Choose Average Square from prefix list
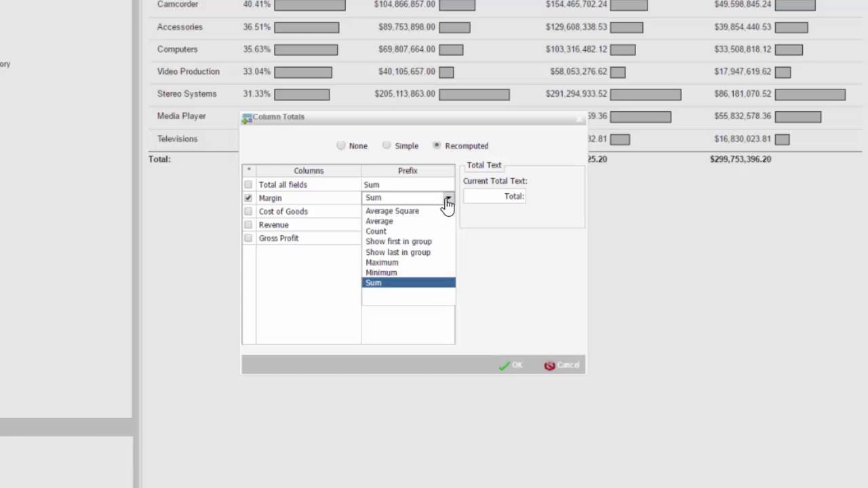 [408, 211]
